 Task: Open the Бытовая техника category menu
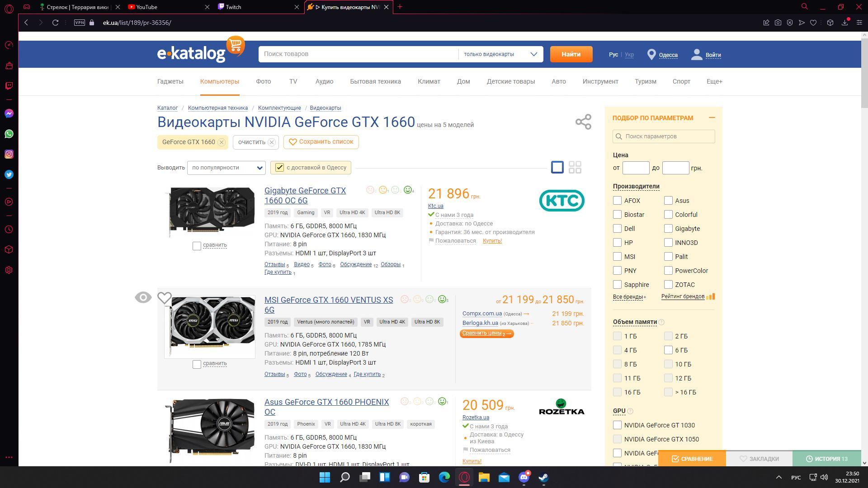pyautogui.click(x=375, y=81)
